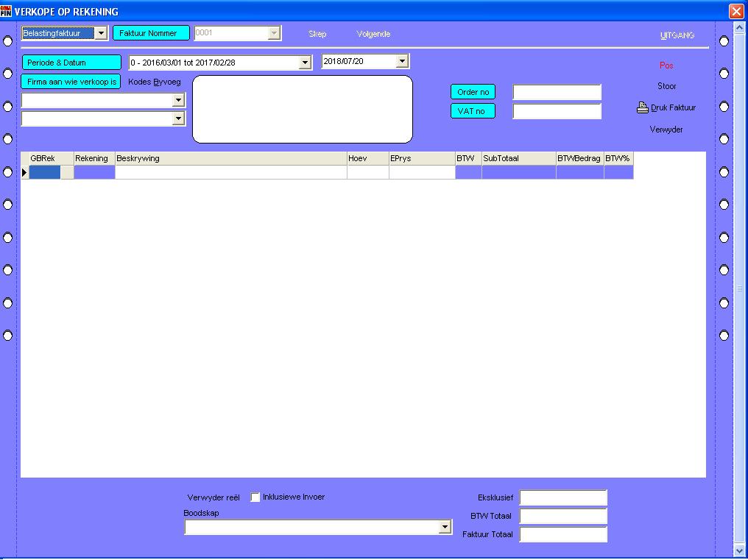The width and height of the screenshot is (748, 560).
Task: Toggle the Inklusiewe Invoer checkbox
Action: (255, 497)
